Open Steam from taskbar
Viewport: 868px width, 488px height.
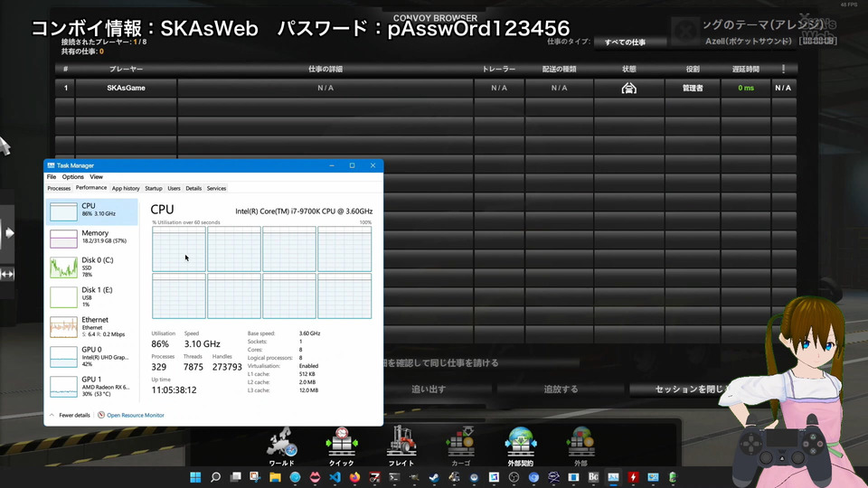point(434,477)
